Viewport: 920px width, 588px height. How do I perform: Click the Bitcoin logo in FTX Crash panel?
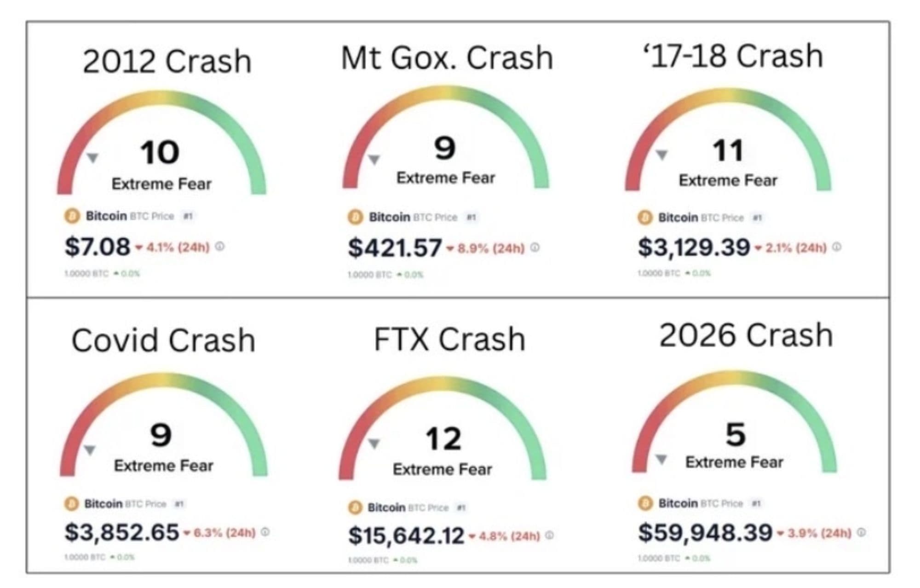click(355, 507)
